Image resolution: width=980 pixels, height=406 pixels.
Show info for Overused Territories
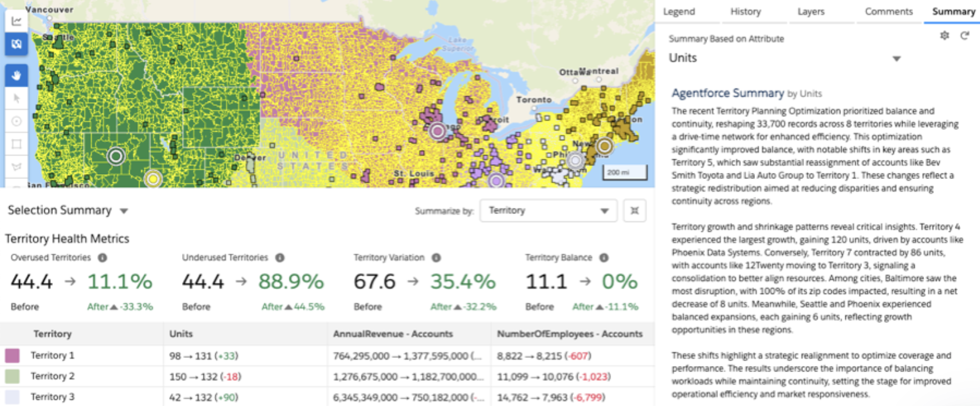pyautogui.click(x=103, y=258)
